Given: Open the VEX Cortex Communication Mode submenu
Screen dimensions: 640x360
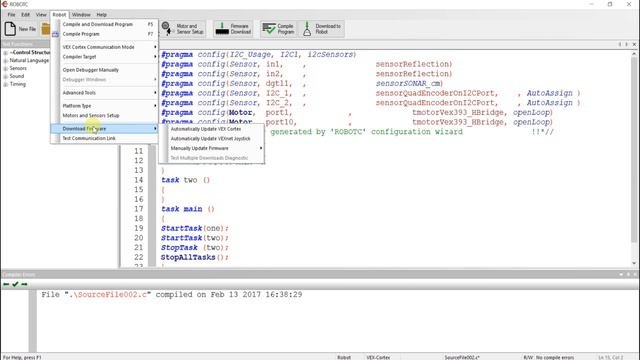Looking at the screenshot, I should click(104, 47).
